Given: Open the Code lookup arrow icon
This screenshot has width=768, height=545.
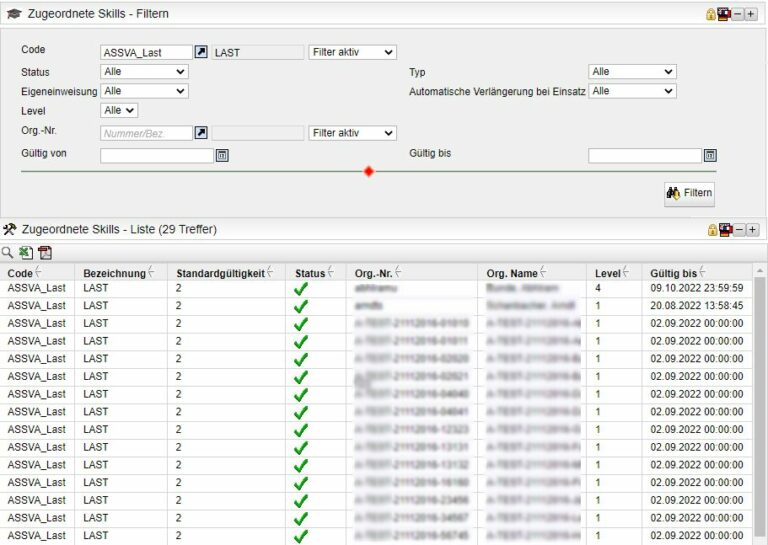Looking at the screenshot, I should pyautogui.click(x=201, y=52).
